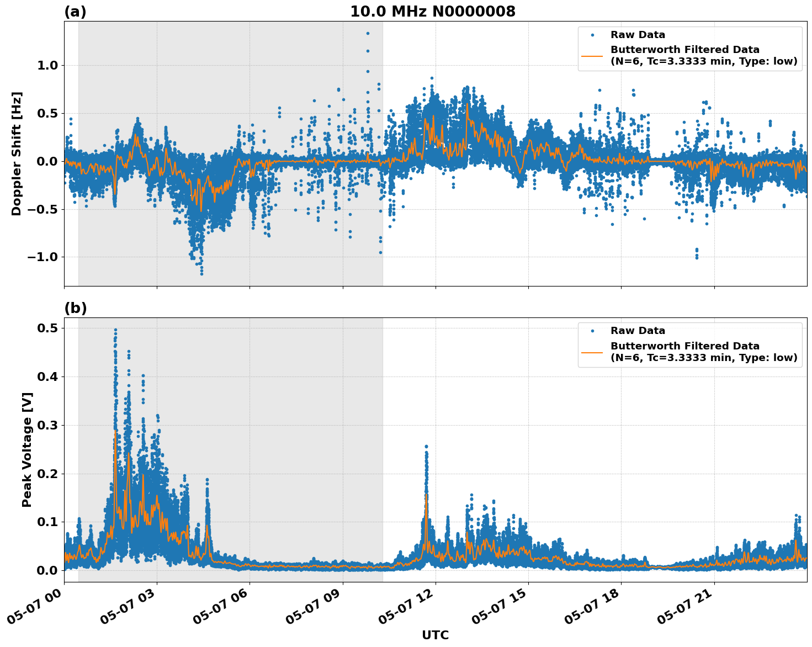Click the "UTC" x-axis label

click(x=436, y=635)
